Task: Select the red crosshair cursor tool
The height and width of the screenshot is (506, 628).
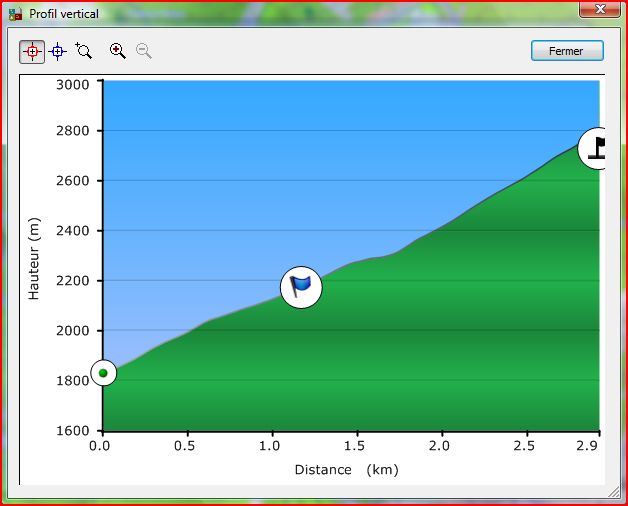Action: coord(32,51)
